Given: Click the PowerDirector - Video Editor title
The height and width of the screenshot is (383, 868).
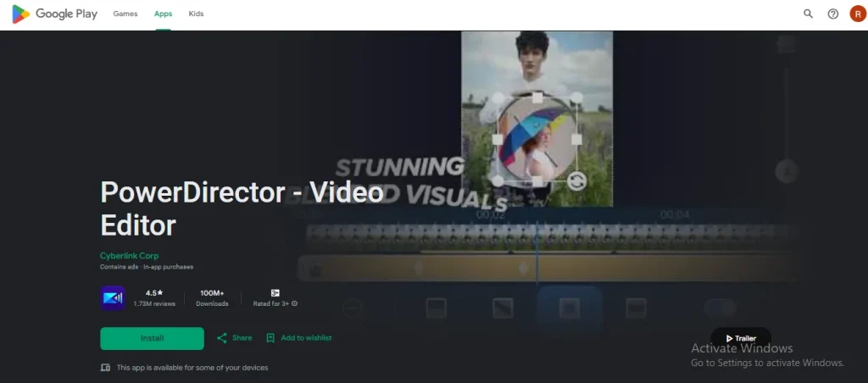Looking at the screenshot, I should pos(242,208).
